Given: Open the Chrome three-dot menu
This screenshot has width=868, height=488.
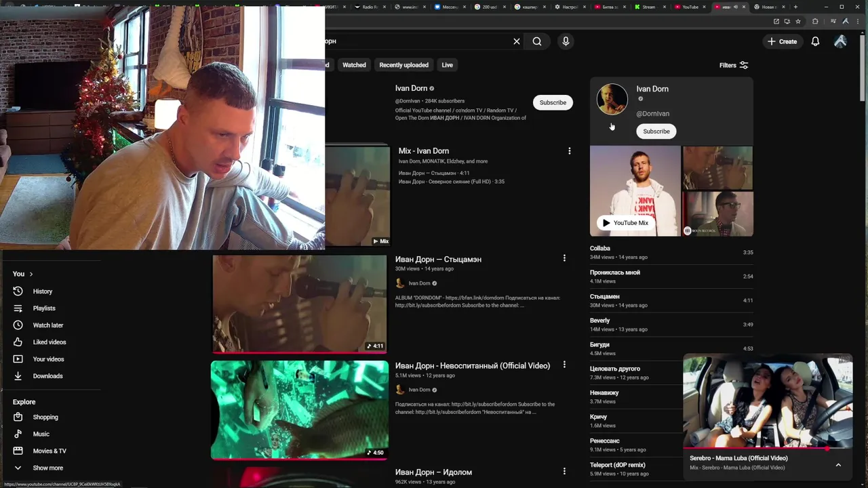Looking at the screenshot, I should coord(857,21).
